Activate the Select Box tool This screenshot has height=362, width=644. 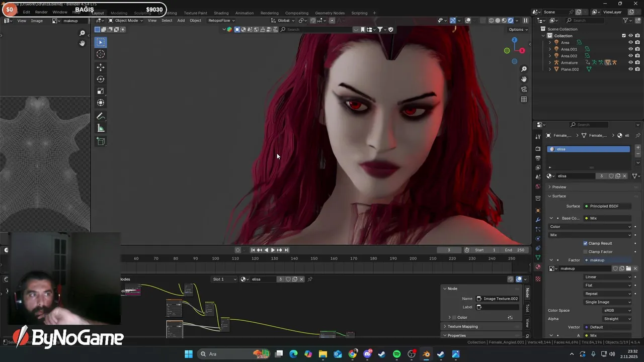(x=101, y=42)
